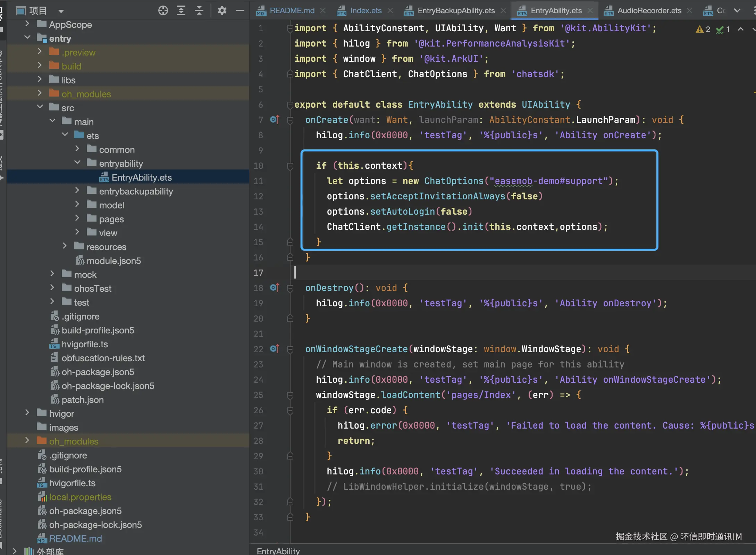Viewport: 756px width, 555px height.
Task: Click the EntryAbility breadcrumb at bottom
Action: click(x=278, y=551)
